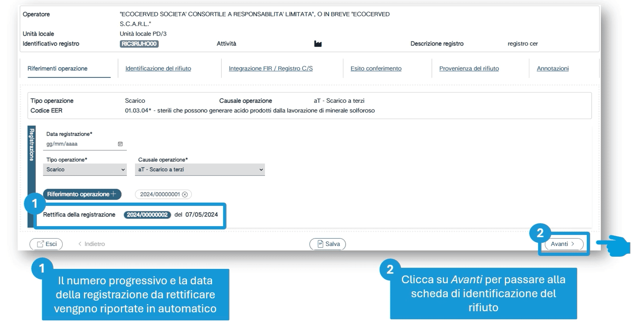
Task: Click the RIC3RIJHO00 register identifier badge
Action: [x=139, y=44]
